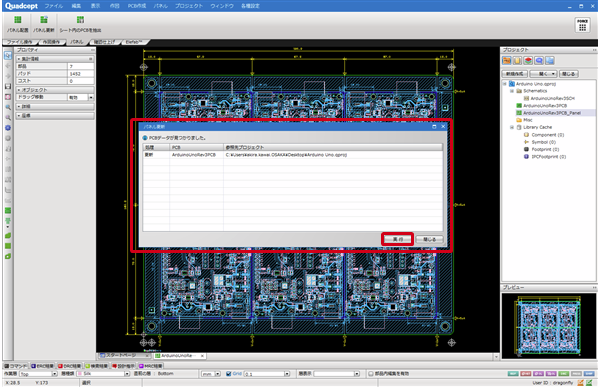Screen dimensions: 600x387
Task: Click the yellow book library icon
Action: click(517, 61)
